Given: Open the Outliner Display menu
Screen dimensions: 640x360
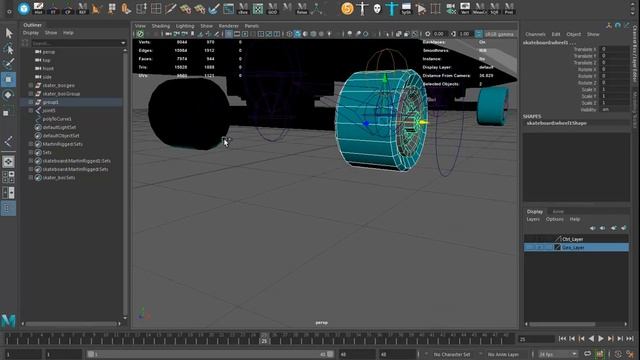Looking at the screenshot, I should [31, 33].
